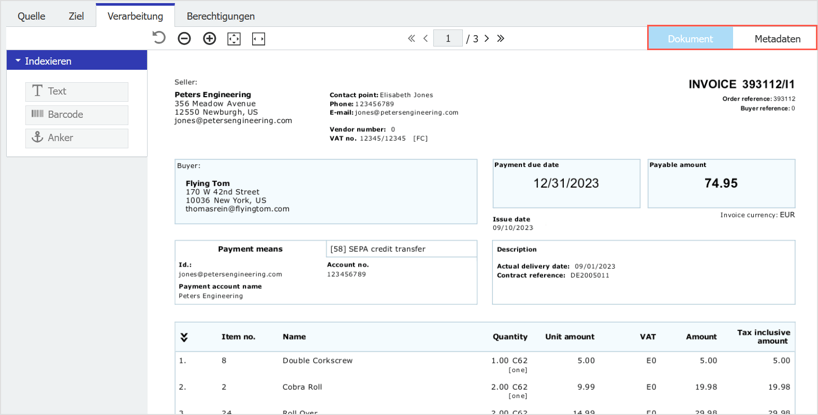The image size is (818, 415).
Task: Select the Text indexing button
Action: (77, 91)
